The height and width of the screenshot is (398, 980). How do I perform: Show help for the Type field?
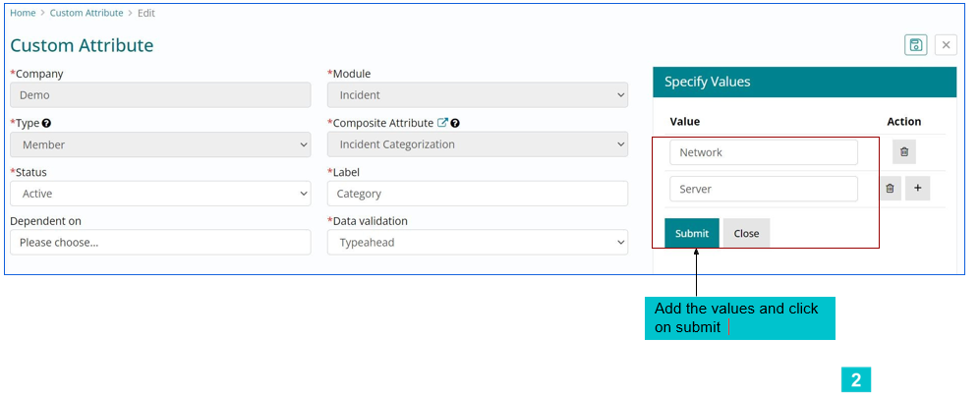pos(46,123)
